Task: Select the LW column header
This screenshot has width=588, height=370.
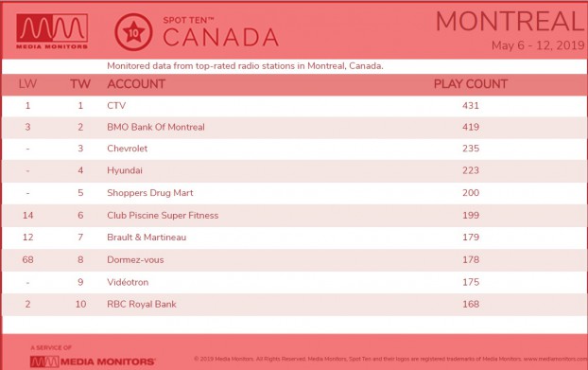Action: click(27, 84)
